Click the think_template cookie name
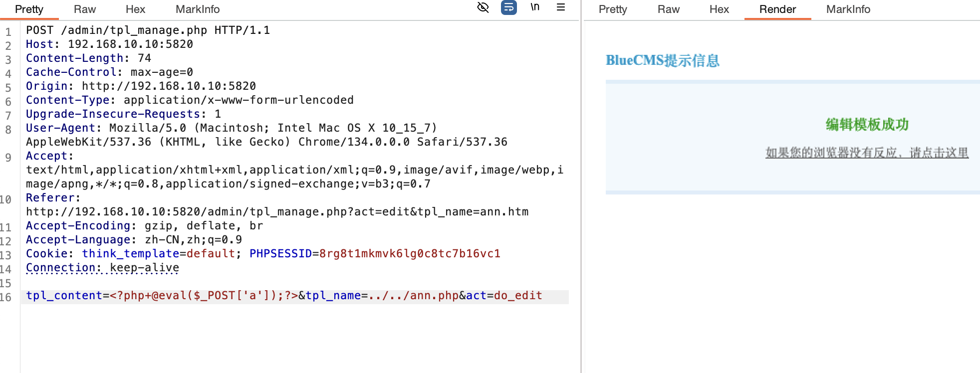This screenshot has height=373, width=980. click(130, 254)
